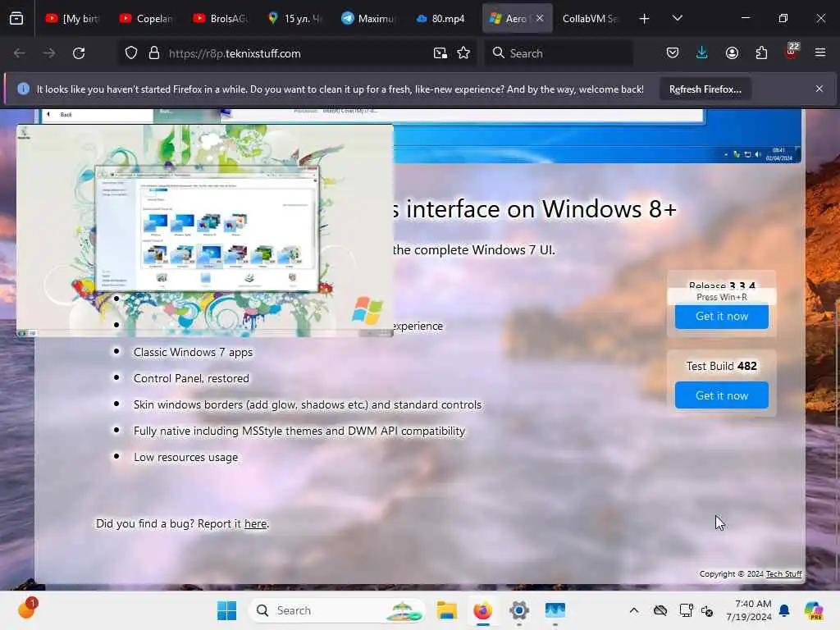Open the monitor icon in system tray
Viewport: 840px width, 630px height.
[x=686, y=610]
